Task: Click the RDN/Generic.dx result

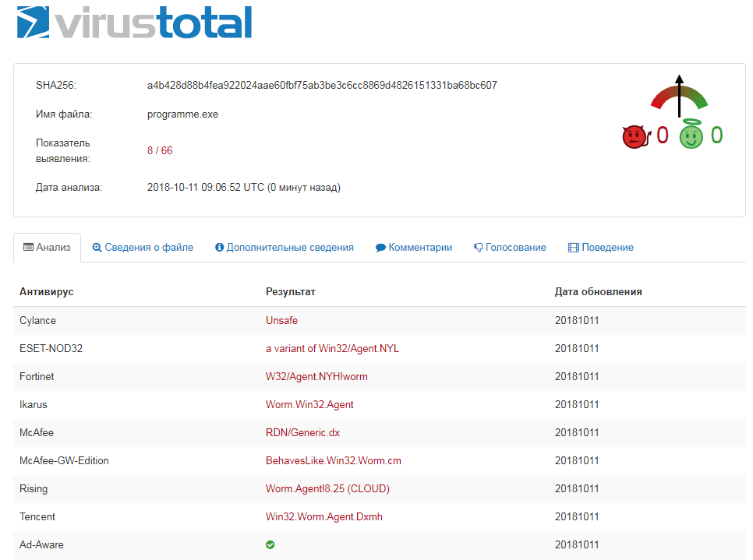Action: 302,433
